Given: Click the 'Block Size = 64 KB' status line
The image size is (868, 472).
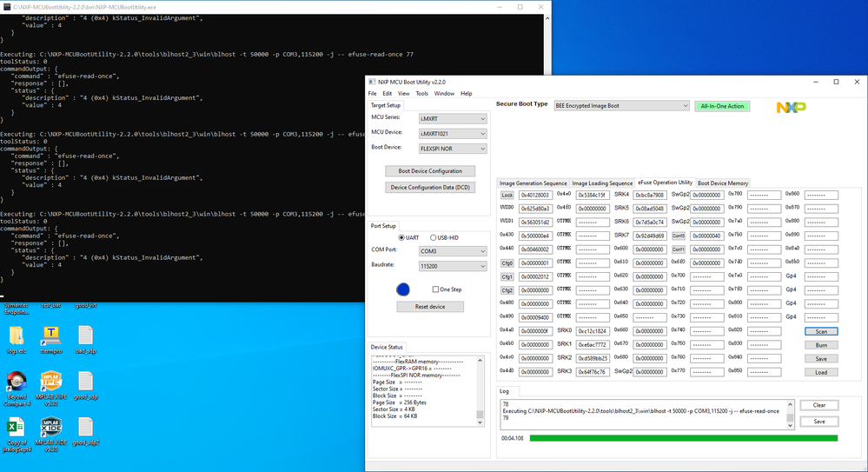Looking at the screenshot, I should (394, 416).
